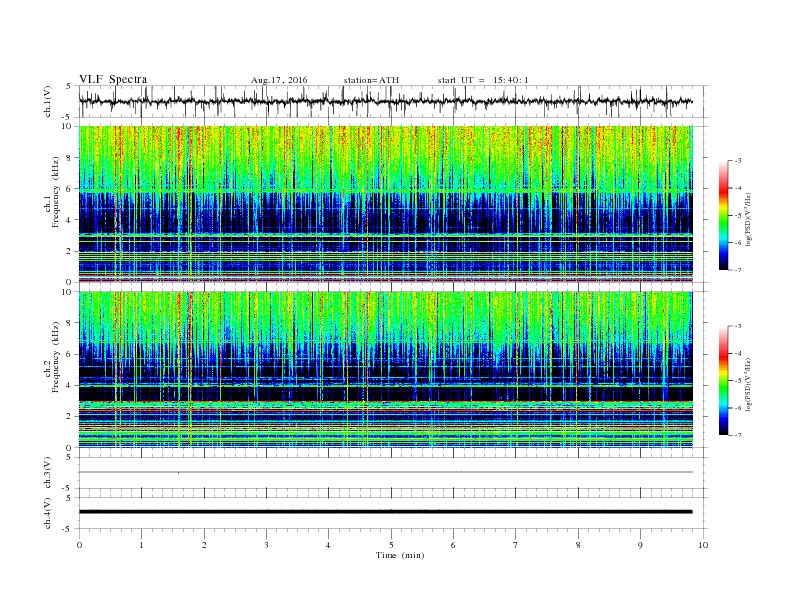
Task: Click the ch.1 voltage waveform trace
Action: [x=385, y=101]
